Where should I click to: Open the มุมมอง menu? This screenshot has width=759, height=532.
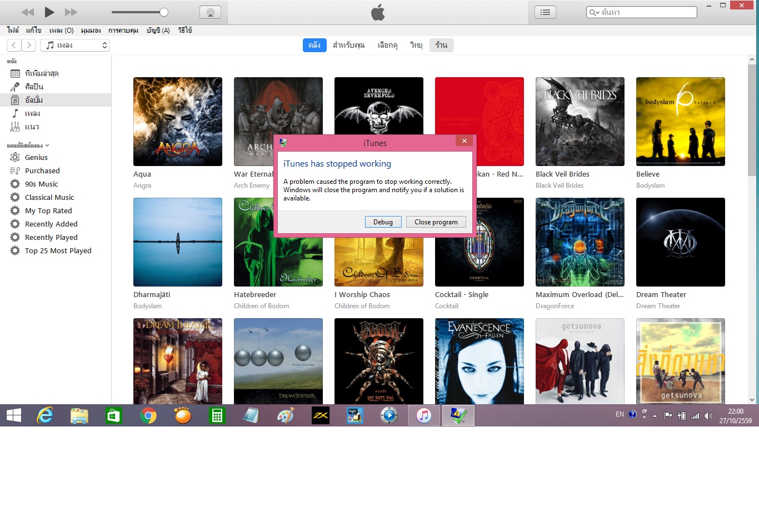point(91,31)
